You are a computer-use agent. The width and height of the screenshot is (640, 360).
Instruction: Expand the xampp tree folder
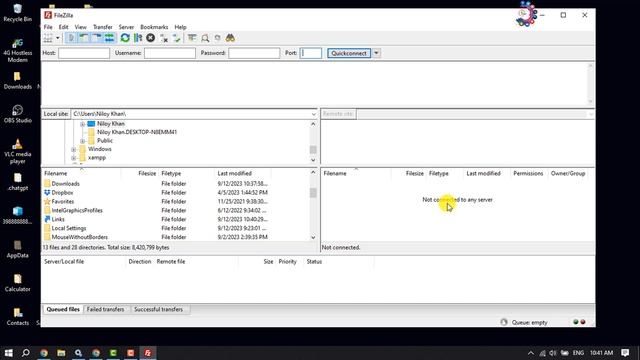point(73,158)
